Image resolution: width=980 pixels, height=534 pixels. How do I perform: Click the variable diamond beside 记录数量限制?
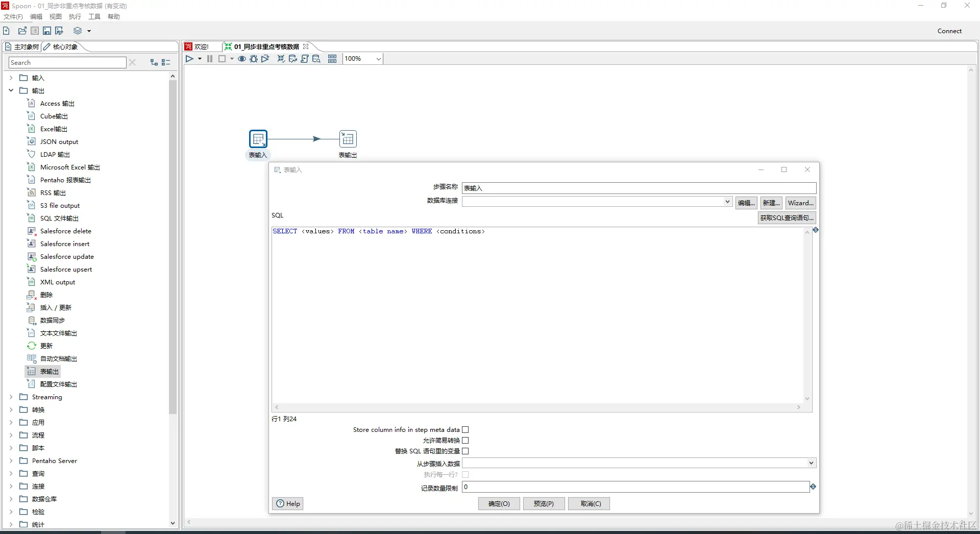point(813,487)
